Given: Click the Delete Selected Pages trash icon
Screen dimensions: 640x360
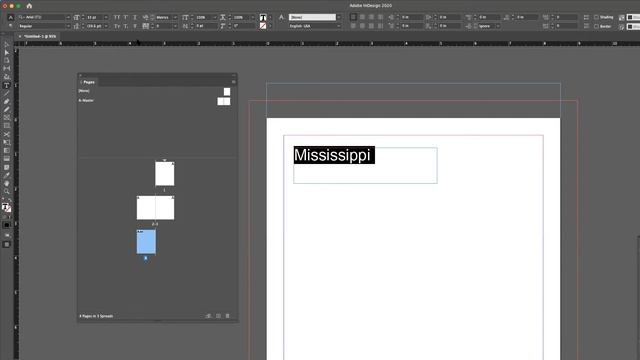Looking at the screenshot, I should tap(228, 316).
